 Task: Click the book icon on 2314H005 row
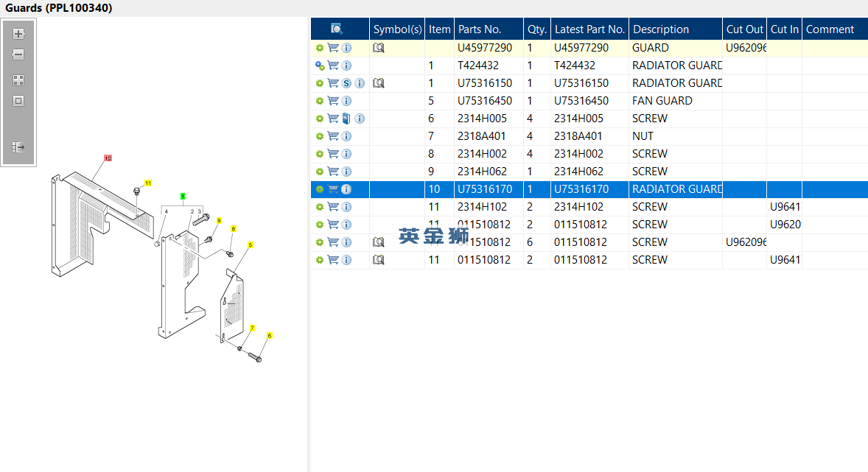click(x=346, y=119)
